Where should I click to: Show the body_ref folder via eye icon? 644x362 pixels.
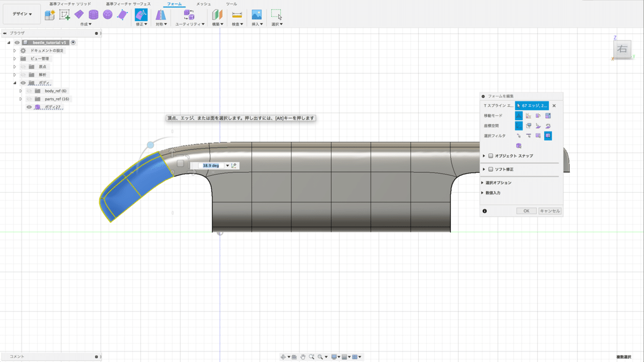[x=29, y=91]
